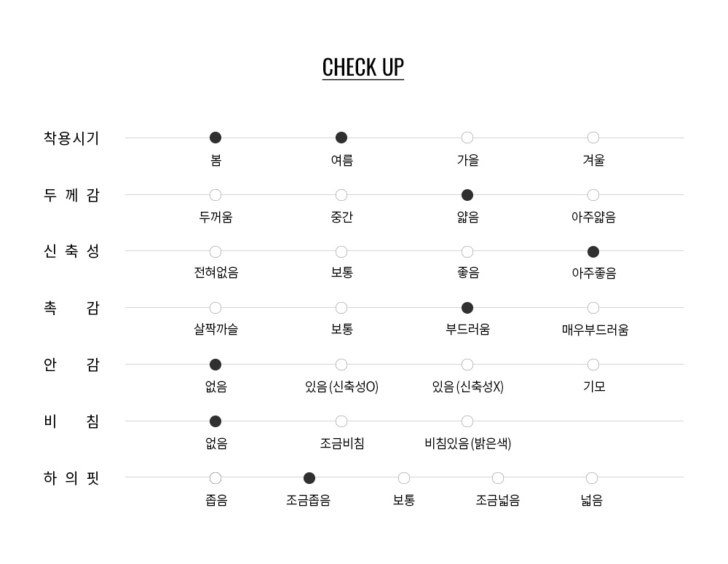
Task: Select the 가을 dot in 착용시기 row
Action: [x=467, y=138]
